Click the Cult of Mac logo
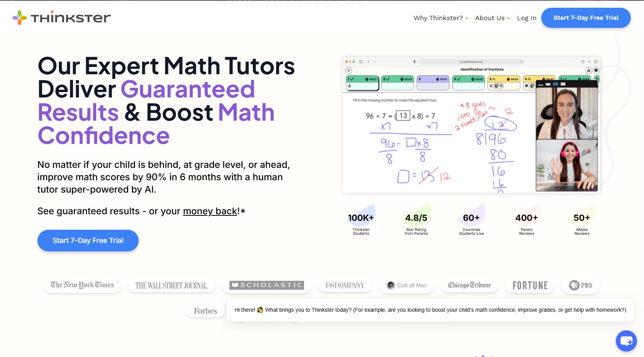Viewport: 644px width, 357px height. (406, 285)
